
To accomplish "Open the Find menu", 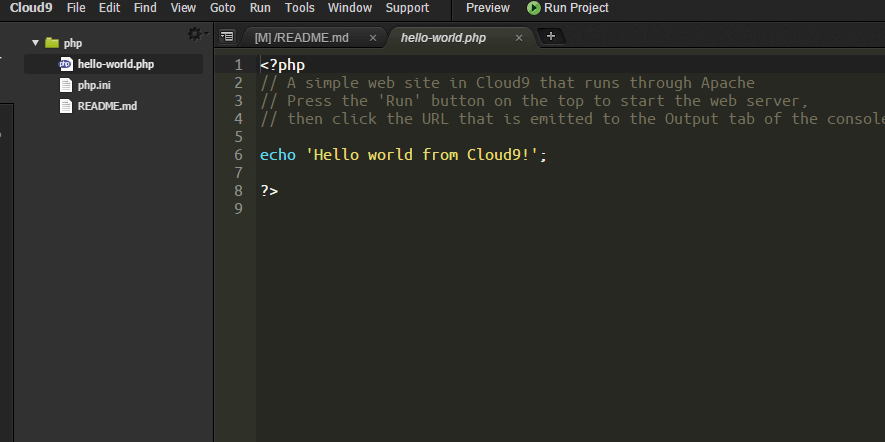I will pyautogui.click(x=145, y=8).
